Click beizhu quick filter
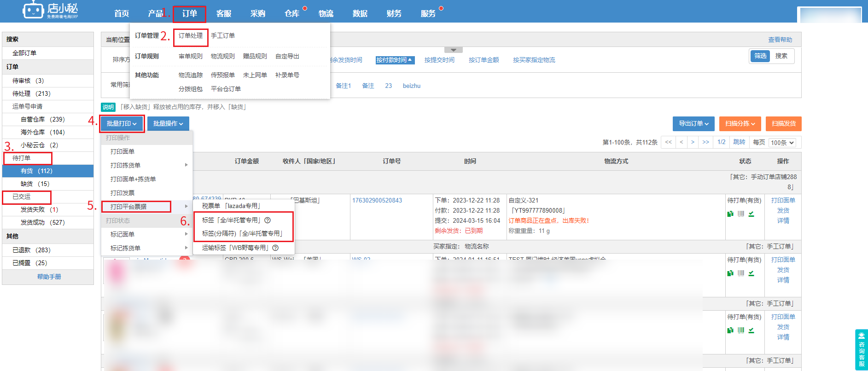The image size is (868, 371). click(x=412, y=86)
